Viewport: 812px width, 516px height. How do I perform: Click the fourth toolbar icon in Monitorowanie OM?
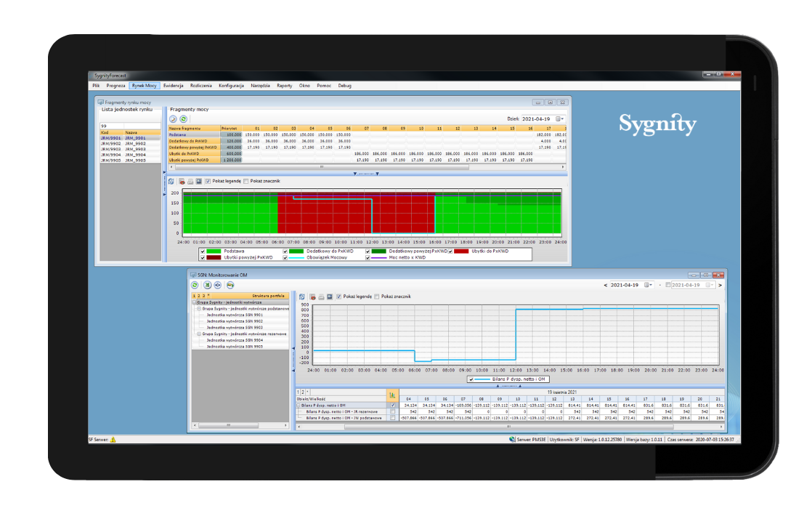tap(230, 285)
